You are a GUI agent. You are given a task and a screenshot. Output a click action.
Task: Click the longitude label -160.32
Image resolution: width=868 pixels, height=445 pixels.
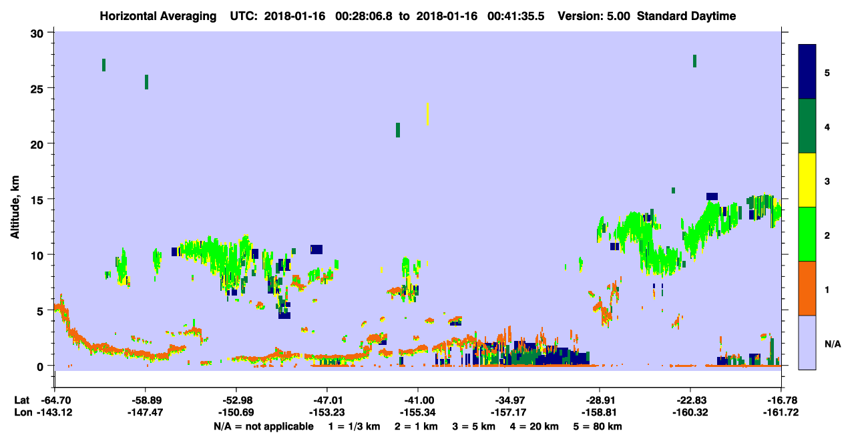[690, 413]
